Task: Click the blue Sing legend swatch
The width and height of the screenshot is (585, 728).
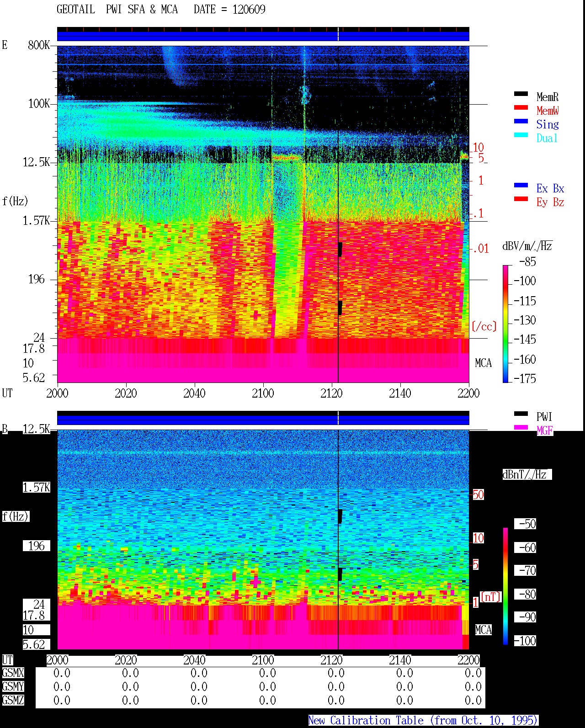Action: [521, 121]
